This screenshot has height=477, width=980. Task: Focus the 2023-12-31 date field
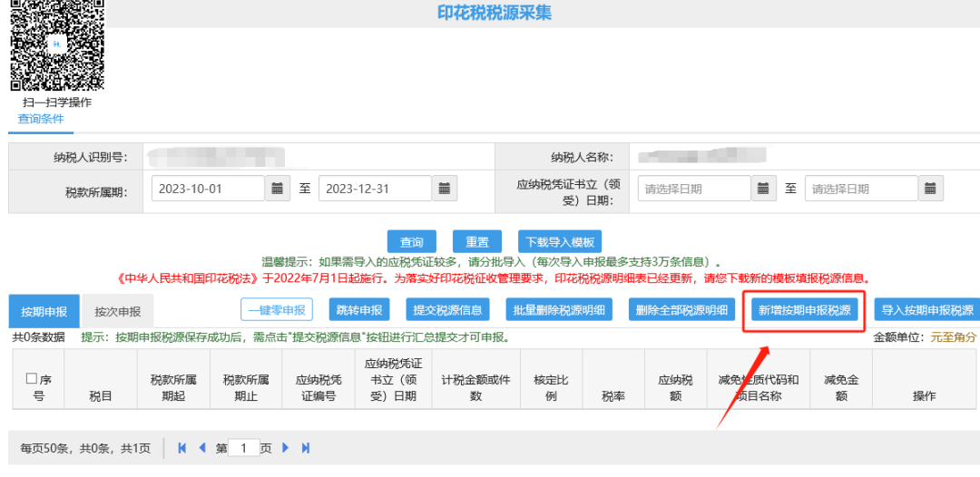[375, 188]
